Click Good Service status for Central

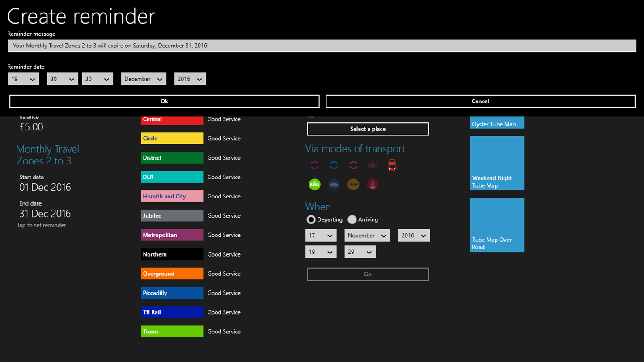click(x=224, y=119)
